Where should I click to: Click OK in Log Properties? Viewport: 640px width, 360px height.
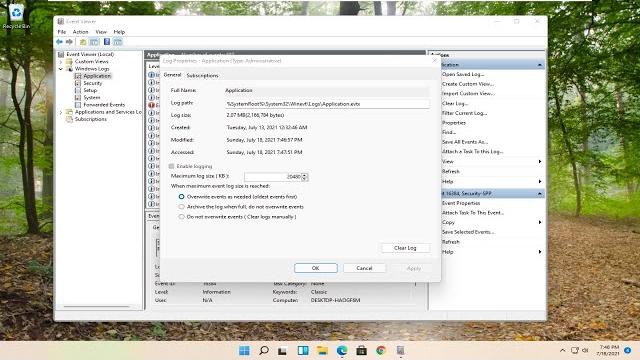[316, 268]
